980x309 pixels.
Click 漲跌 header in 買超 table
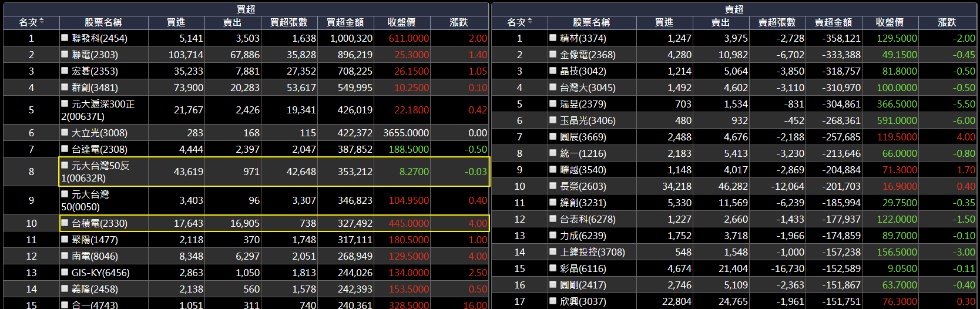pyautogui.click(x=459, y=22)
